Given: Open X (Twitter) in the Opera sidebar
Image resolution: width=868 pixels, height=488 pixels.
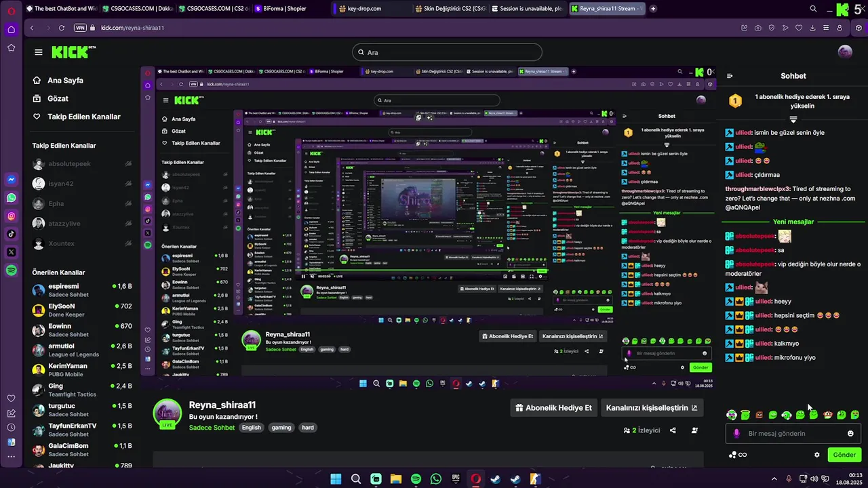Looking at the screenshot, I should (11, 252).
